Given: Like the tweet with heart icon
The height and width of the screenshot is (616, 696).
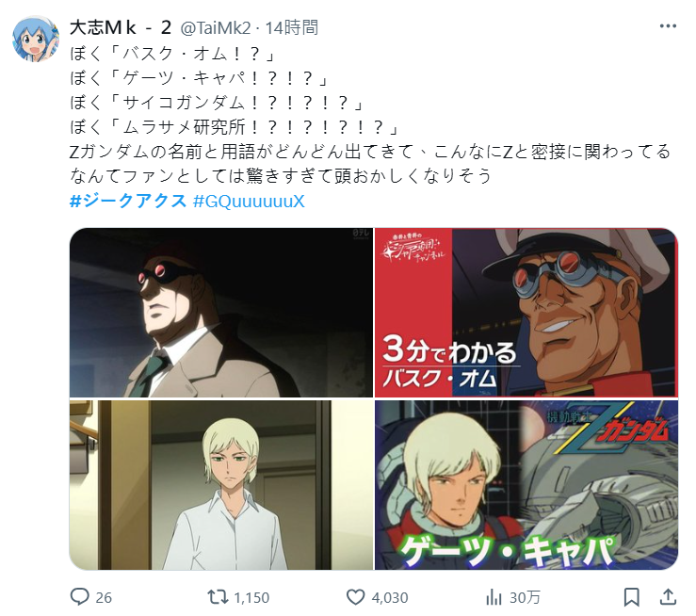Looking at the screenshot, I should (356, 597).
